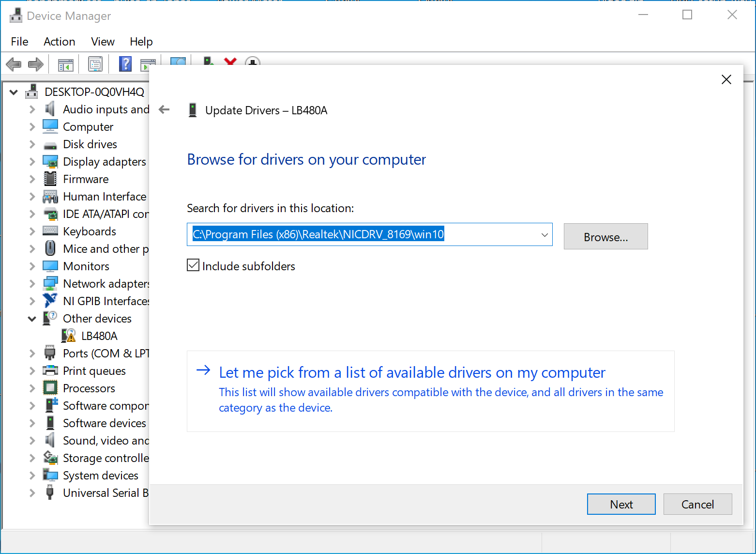The height and width of the screenshot is (554, 756).
Task: Click the Browse... button
Action: pos(606,236)
